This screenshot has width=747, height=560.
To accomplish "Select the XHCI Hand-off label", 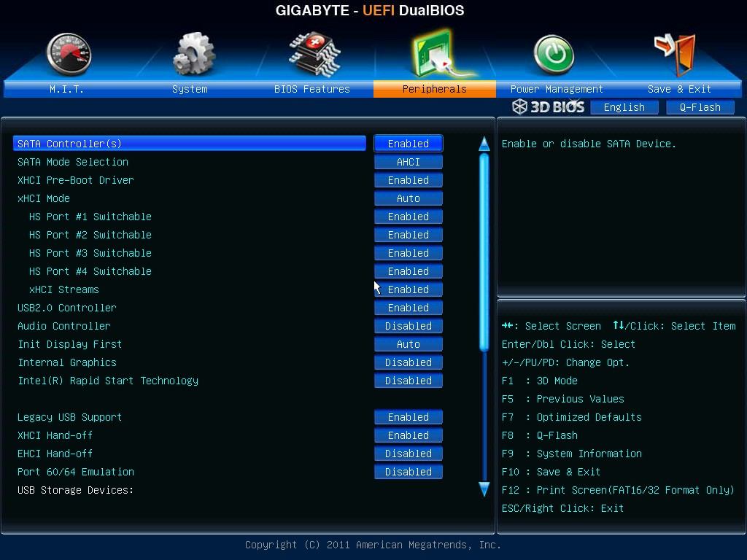I will [x=55, y=435].
